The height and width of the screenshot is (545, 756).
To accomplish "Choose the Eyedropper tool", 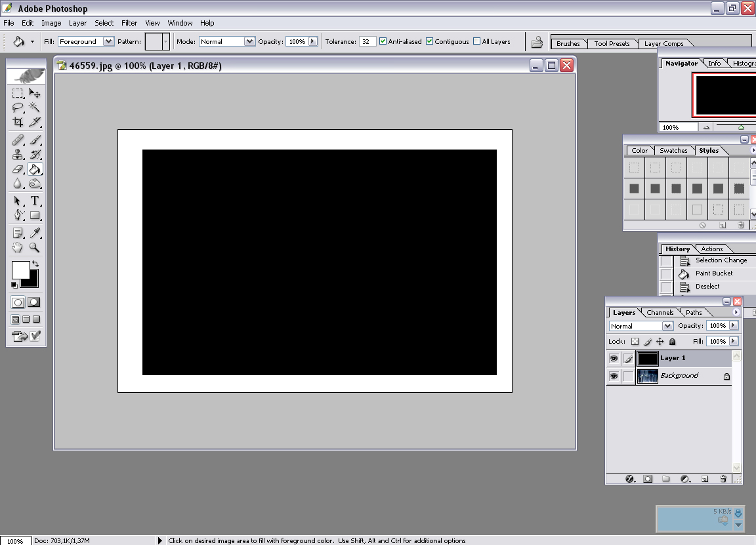I will coord(35,233).
